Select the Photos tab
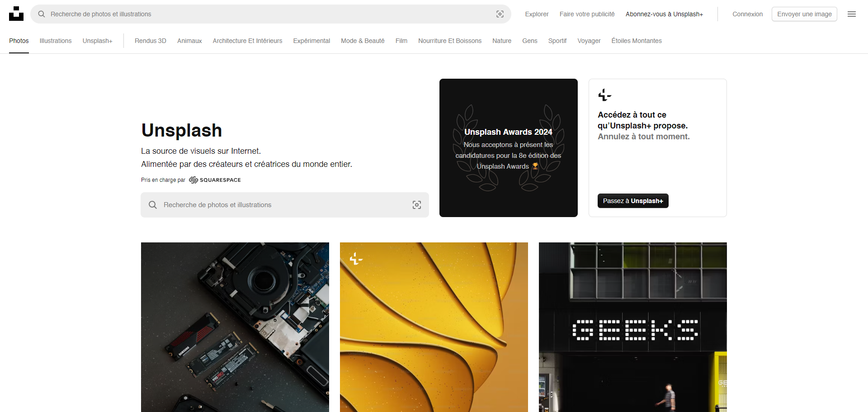Viewport: 868px width, 412px height. coord(19,41)
